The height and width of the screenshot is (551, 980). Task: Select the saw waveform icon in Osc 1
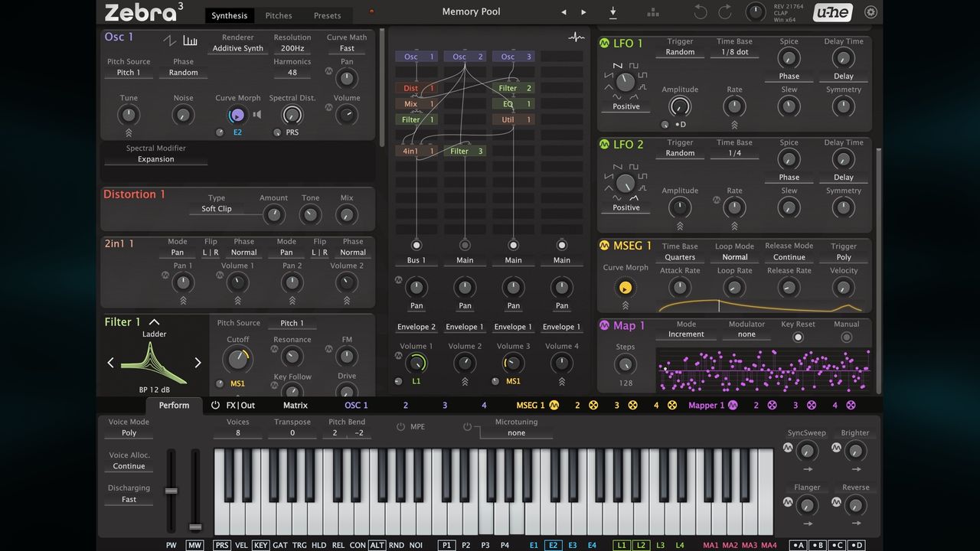169,41
